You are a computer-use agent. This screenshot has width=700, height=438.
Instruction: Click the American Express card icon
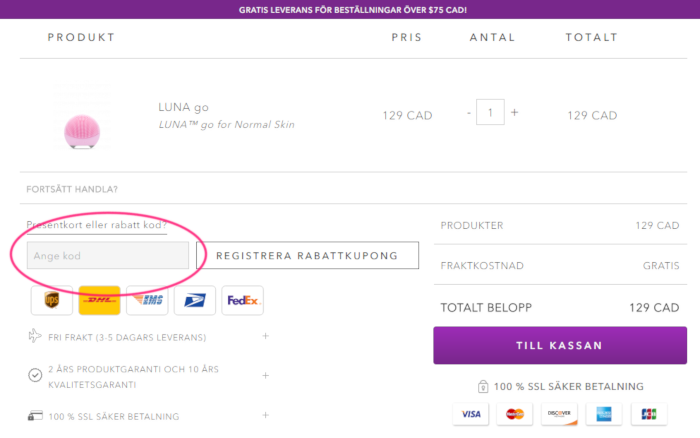(603, 414)
